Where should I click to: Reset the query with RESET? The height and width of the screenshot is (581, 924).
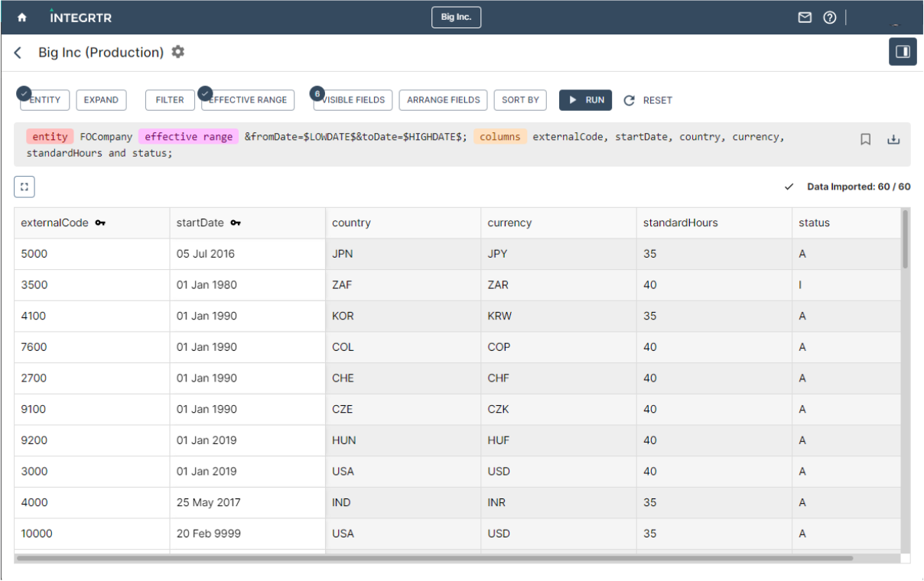click(x=649, y=100)
